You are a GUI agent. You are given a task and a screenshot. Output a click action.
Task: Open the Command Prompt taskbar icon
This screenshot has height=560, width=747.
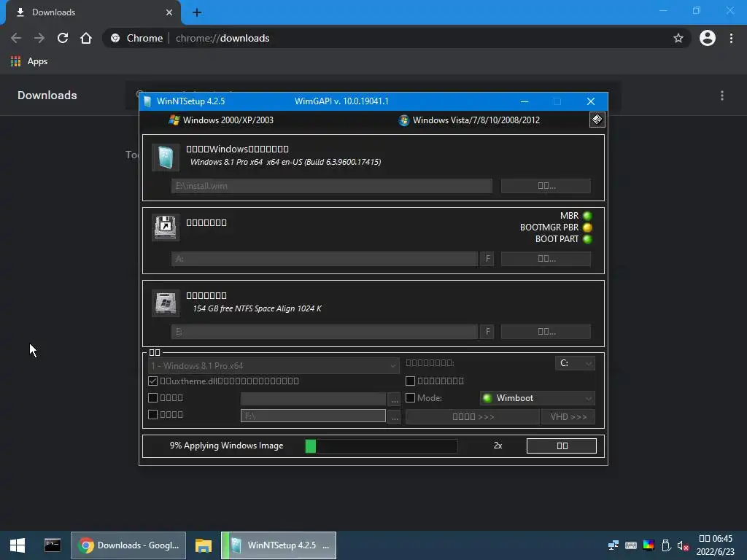(x=53, y=545)
